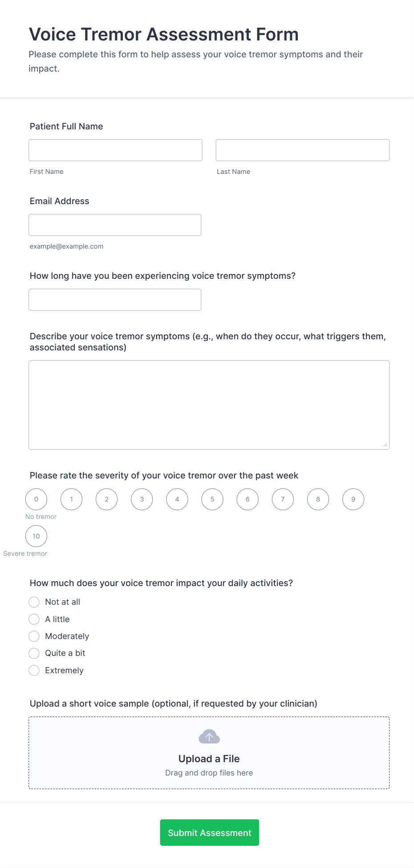
Task: Select severity rating 7
Action: pyautogui.click(x=283, y=499)
